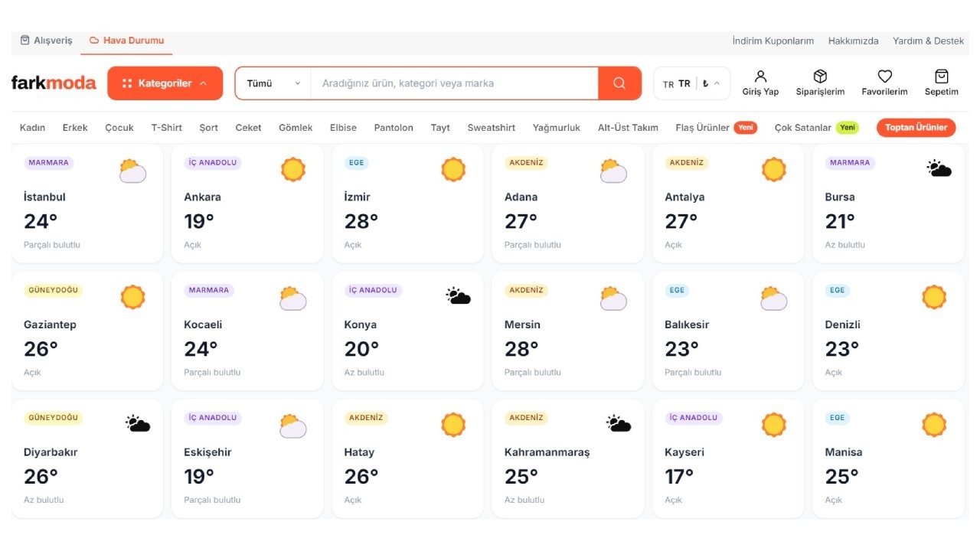This screenshot has height=551, width=980.
Task: Switch to the Alışveriş tab
Action: click(x=46, y=41)
